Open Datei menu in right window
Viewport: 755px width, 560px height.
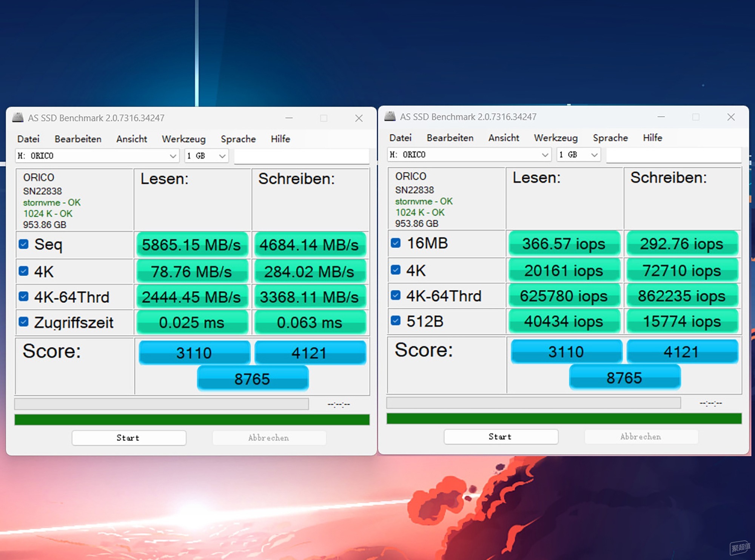tap(401, 138)
